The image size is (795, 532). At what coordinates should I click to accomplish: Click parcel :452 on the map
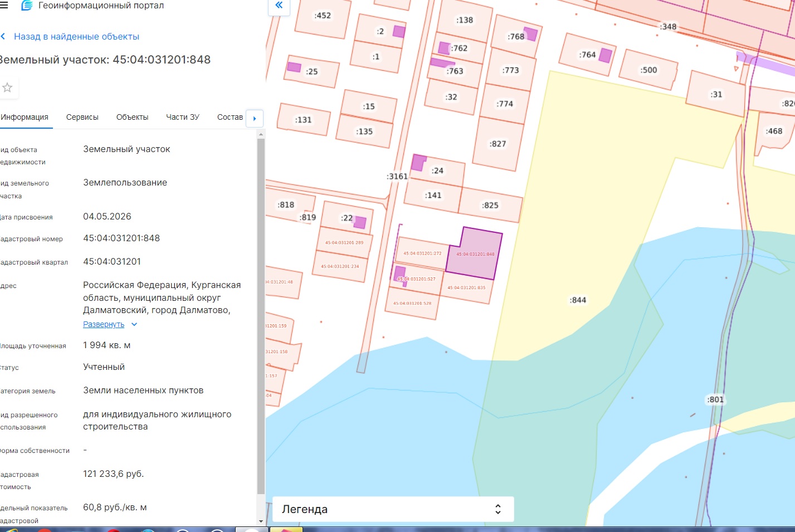pyautogui.click(x=323, y=16)
